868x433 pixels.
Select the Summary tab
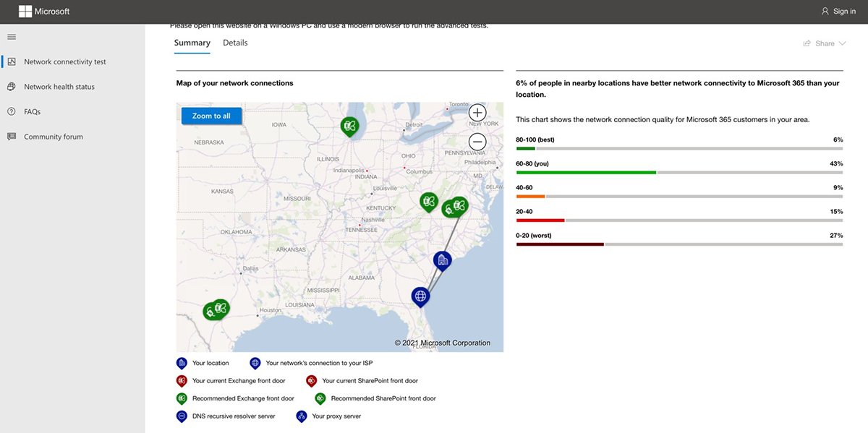click(x=192, y=42)
